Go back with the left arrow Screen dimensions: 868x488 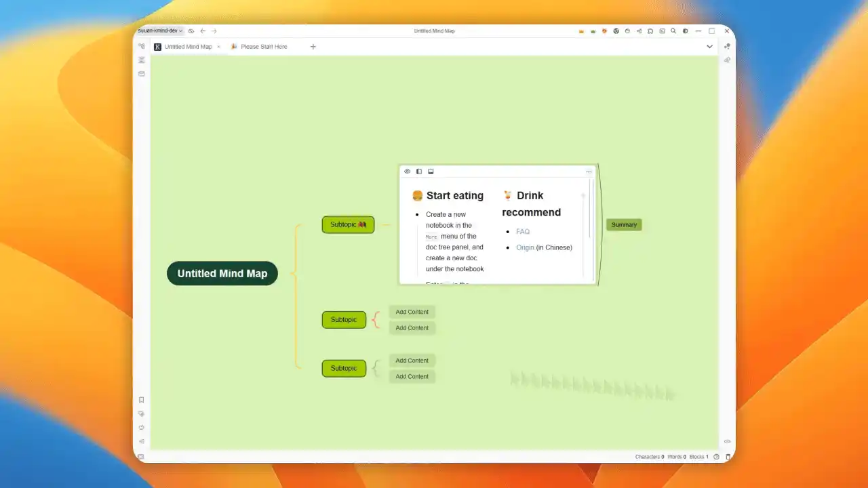tap(203, 31)
